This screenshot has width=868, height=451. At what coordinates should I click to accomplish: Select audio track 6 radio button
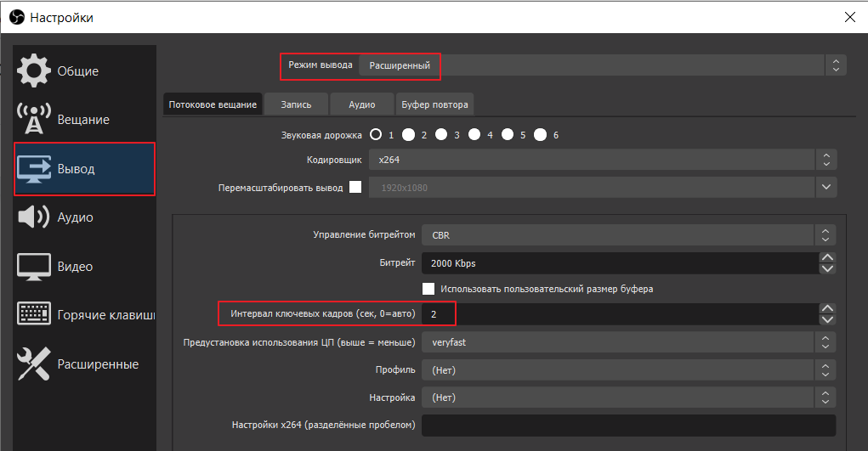coord(540,134)
